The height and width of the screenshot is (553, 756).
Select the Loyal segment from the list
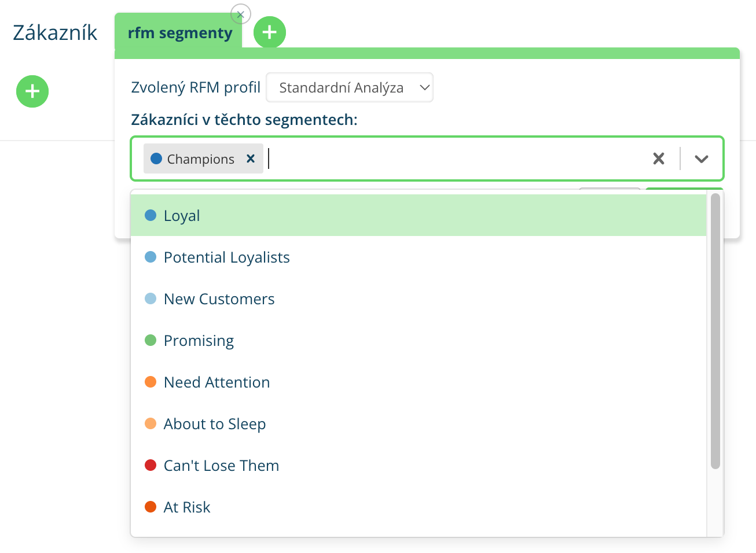coord(181,215)
